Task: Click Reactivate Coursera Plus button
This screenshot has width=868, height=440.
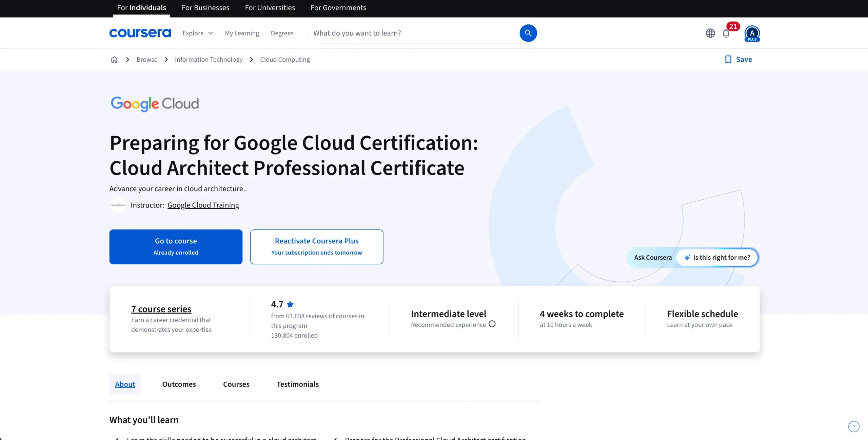Action: coord(317,247)
